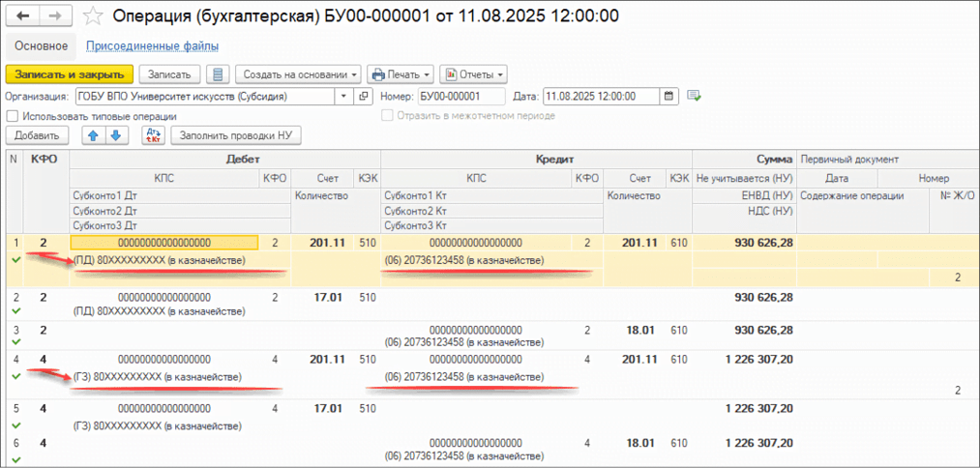This screenshot has width=980, height=468.
Task: Move entry down with the down arrow
Action: pyautogui.click(x=114, y=135)
